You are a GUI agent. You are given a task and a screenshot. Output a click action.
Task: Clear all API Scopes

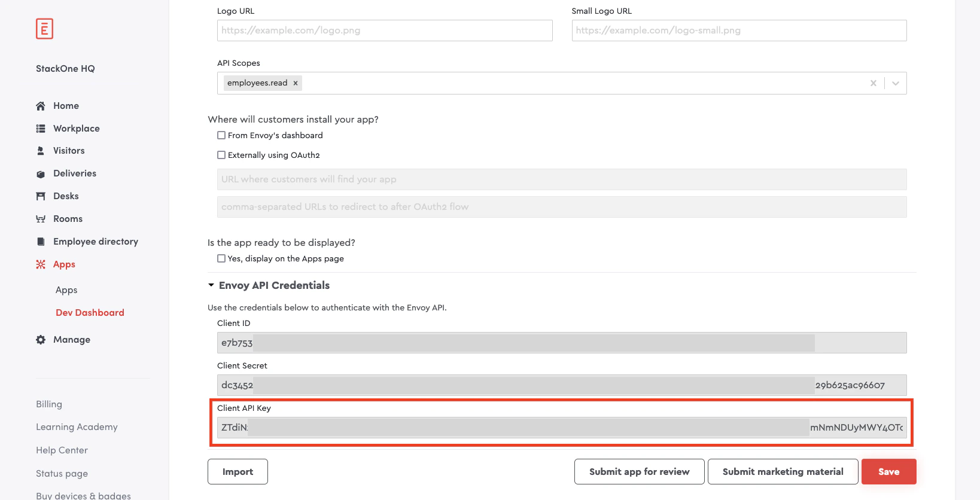pyautogui.click(x=874, y=83)
